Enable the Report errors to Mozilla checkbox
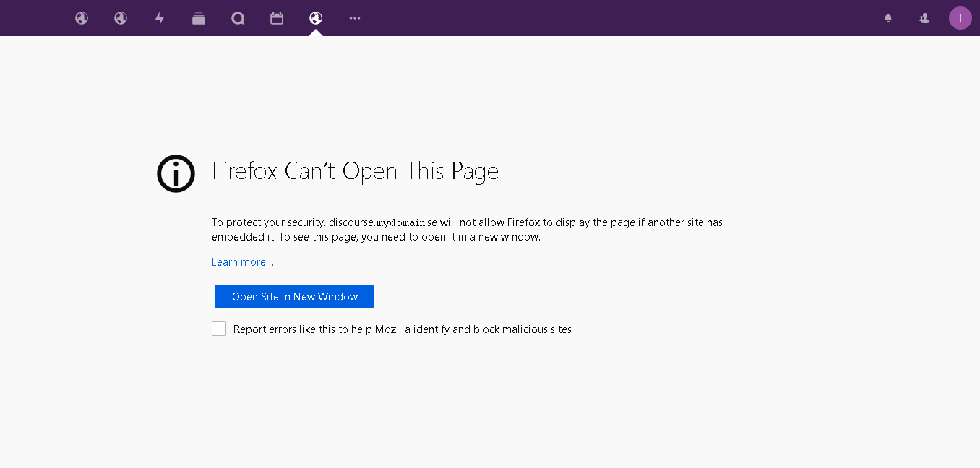The width and height of the screenshot is (980, 468). (219, 329)
